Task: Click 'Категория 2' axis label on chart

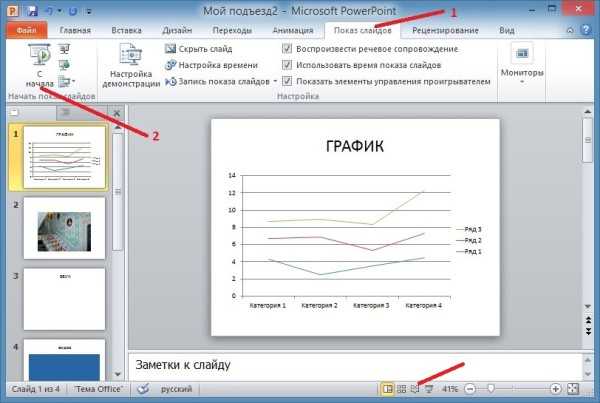Action: [320, 305]
